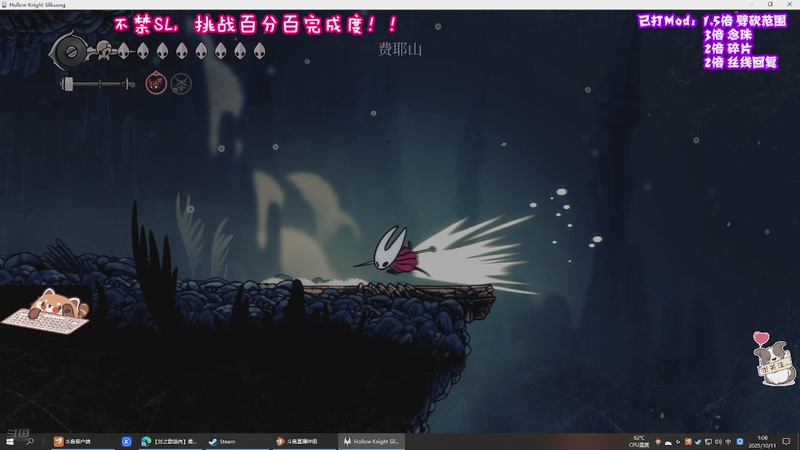800x450 pixels.
Task: Click the 2倍 丝线回复 mod text
Action: (741, 62)
